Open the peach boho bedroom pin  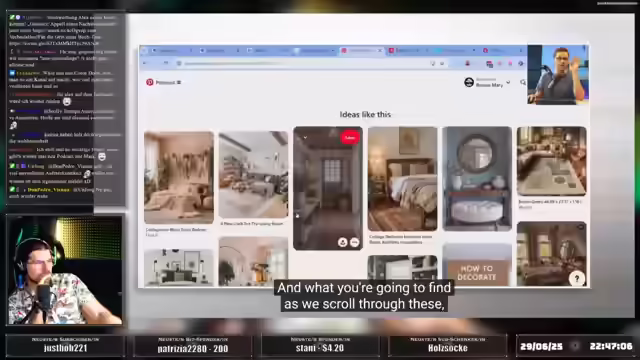point(179,178)
